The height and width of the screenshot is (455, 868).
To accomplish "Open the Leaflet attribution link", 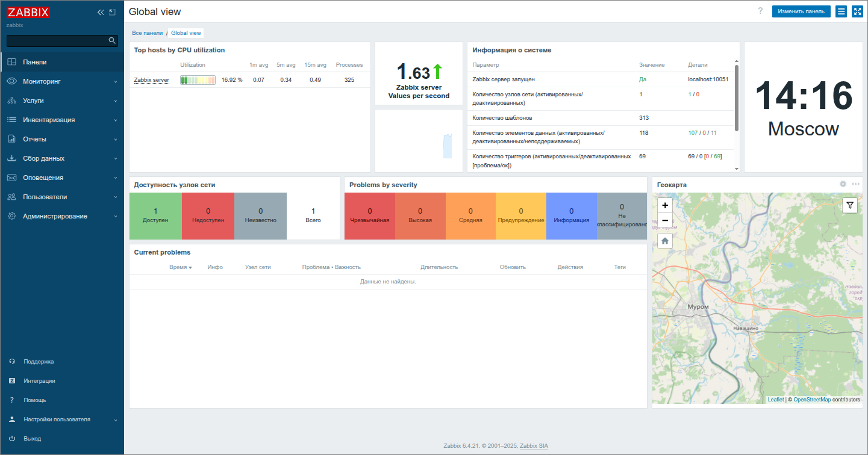I will tap(776, 400).
